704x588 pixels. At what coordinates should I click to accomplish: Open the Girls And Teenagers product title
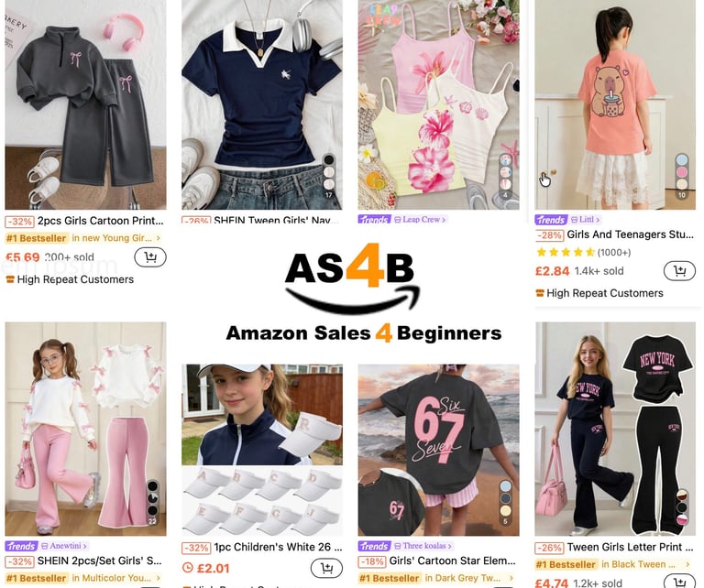[630, 234]
